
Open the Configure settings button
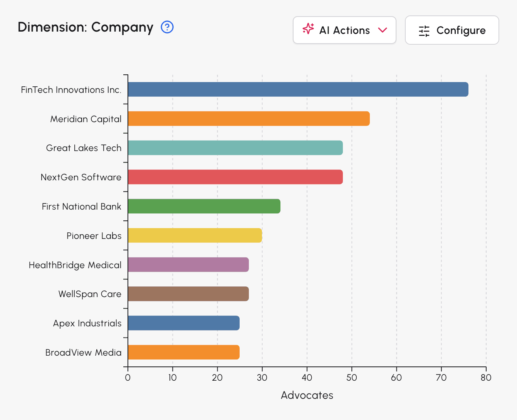(x=452, y=30)
